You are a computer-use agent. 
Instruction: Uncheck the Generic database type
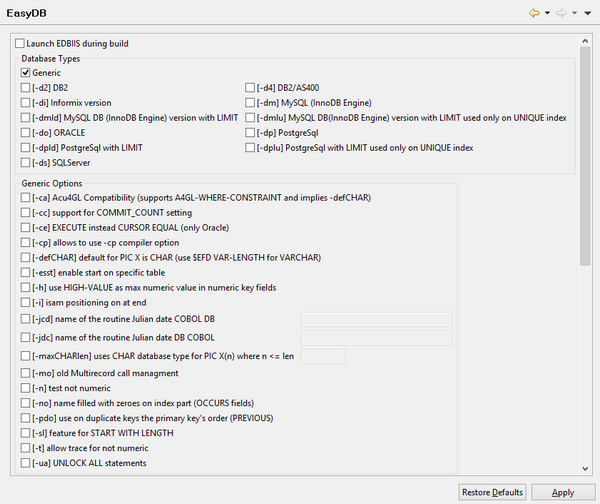tap(26, 73)
